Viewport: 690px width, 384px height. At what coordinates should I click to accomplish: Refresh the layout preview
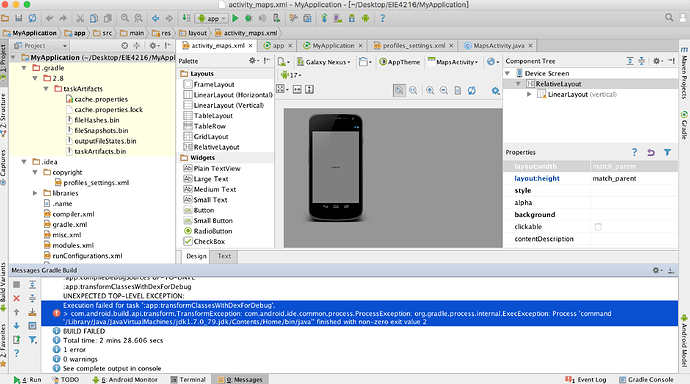[x=472, y=90]
